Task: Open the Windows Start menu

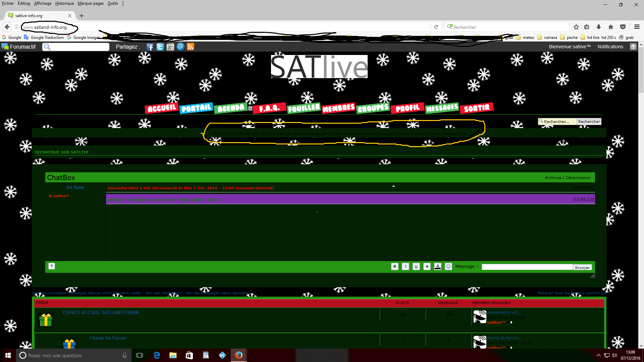Action: tap(8, 355)
